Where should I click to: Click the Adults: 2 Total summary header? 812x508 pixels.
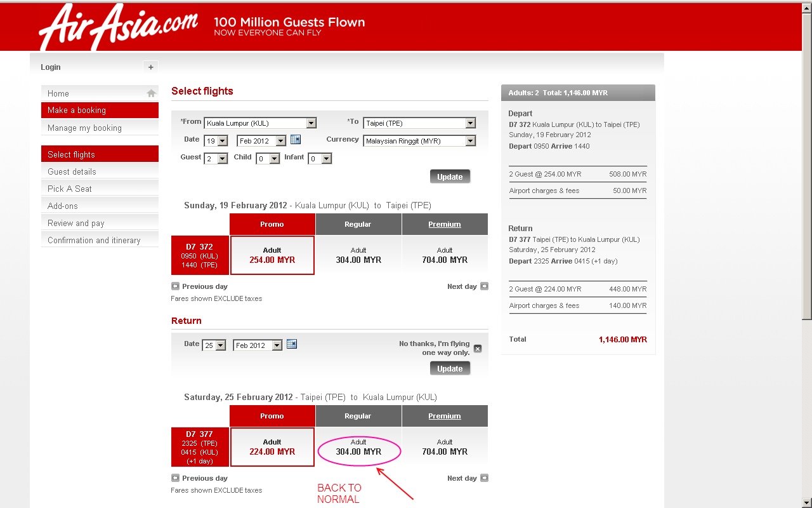578,93
